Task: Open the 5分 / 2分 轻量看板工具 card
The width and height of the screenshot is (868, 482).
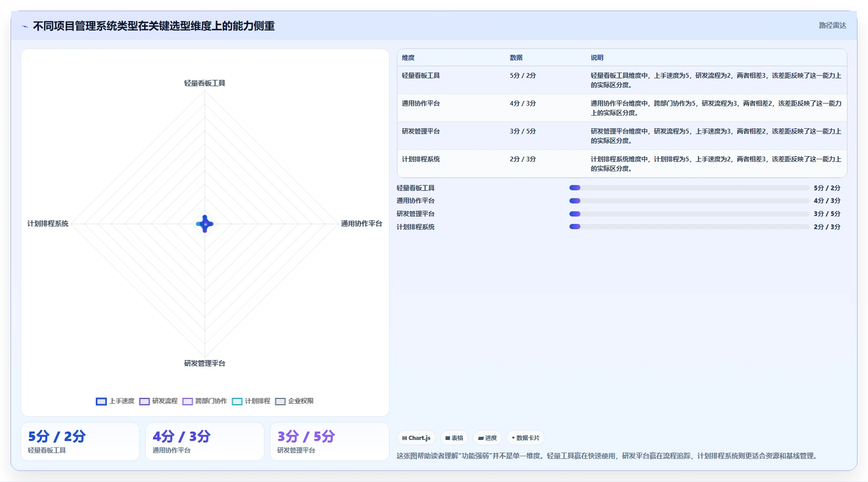Action: point(80,442)
